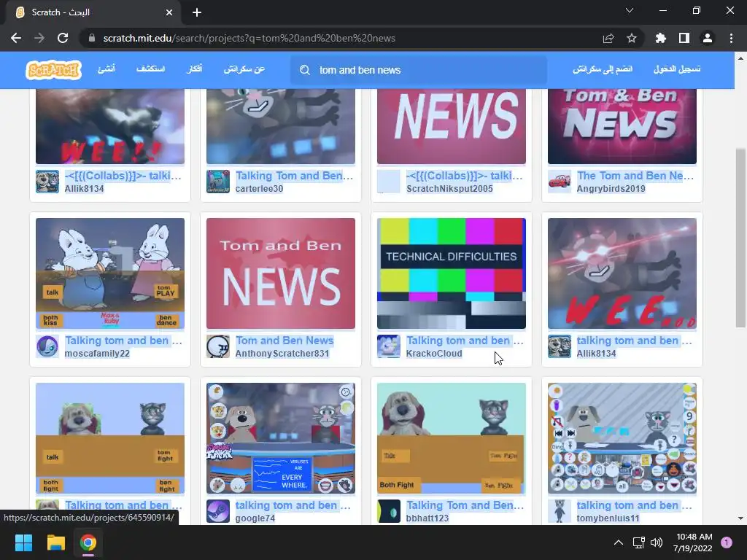Open Chrome three-dot menu

pyautogui.click(x=731, y=38)
